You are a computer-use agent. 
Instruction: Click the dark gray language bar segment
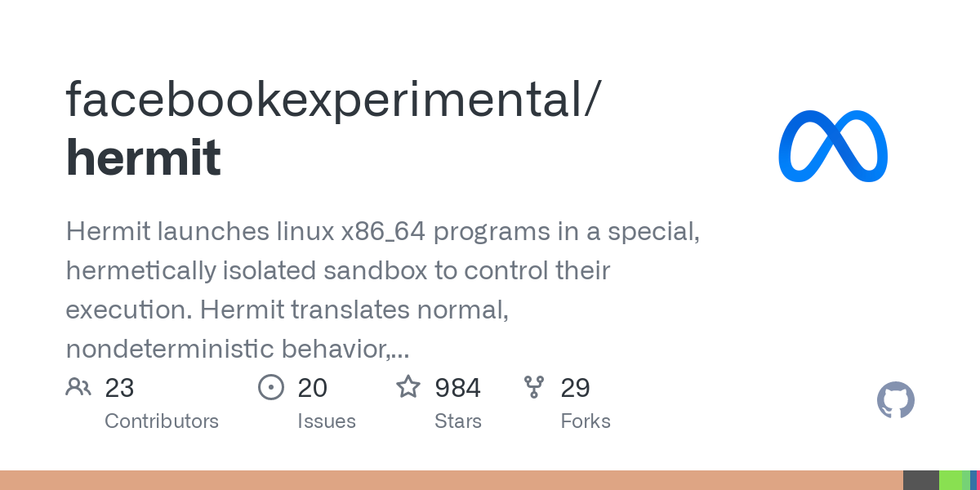[x=921, y=480]
